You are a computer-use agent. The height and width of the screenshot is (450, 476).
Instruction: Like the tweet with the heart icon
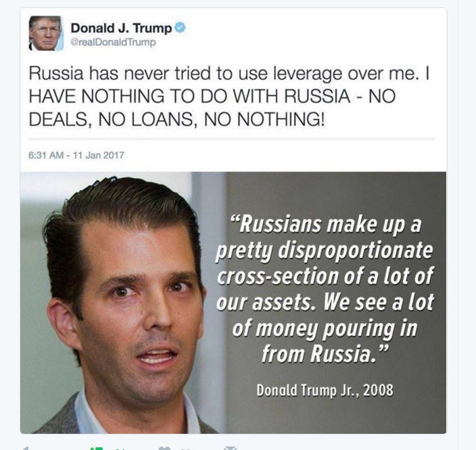(164, 448)
